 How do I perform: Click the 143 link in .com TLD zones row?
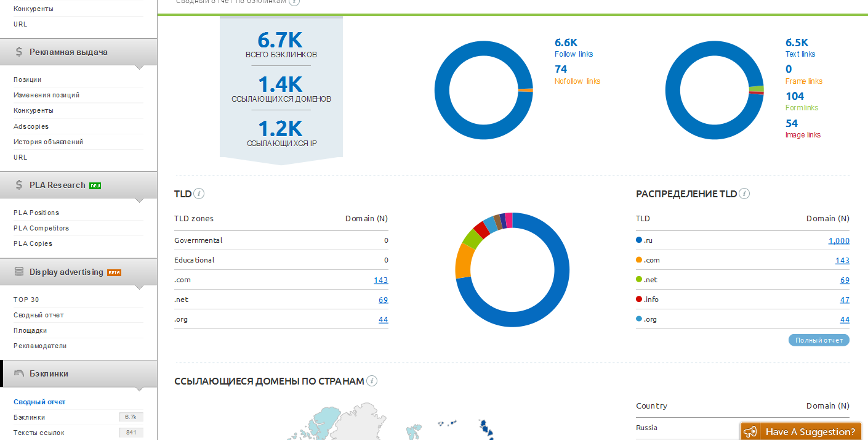pyautogui.click(x=380, y=280)
